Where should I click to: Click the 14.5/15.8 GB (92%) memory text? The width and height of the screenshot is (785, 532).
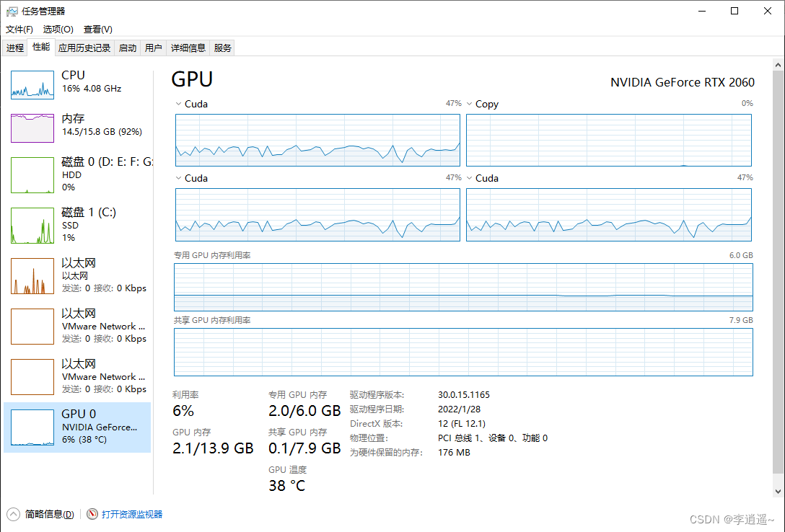(102, 132)
